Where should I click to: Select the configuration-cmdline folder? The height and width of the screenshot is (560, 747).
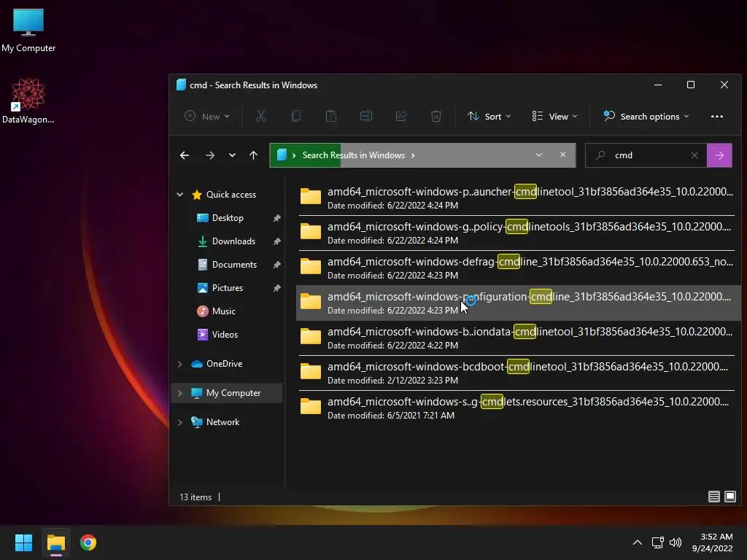(x=517, y=303)
